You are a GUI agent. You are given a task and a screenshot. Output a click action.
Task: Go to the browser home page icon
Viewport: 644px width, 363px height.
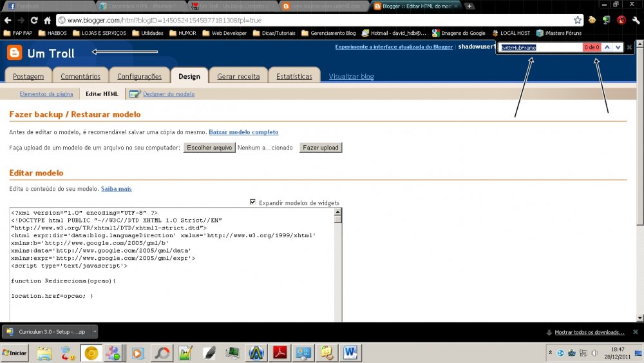point(47,20)
